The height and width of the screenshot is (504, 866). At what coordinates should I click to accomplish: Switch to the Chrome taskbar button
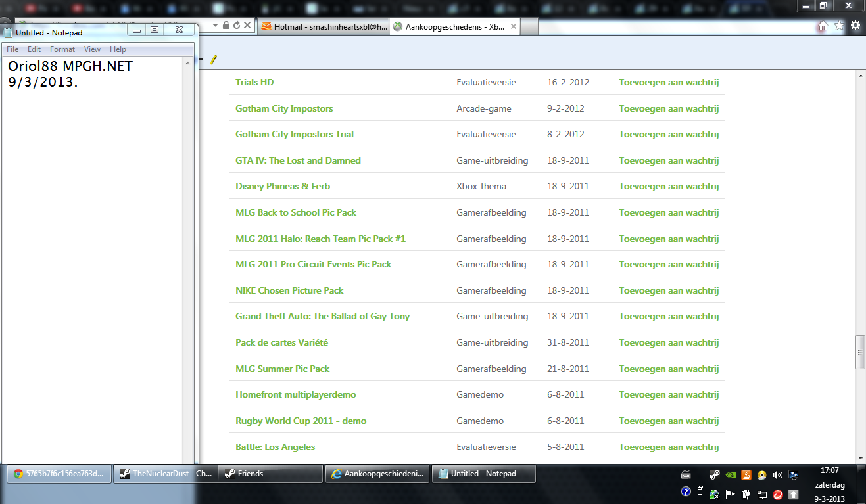click(59, 474)
